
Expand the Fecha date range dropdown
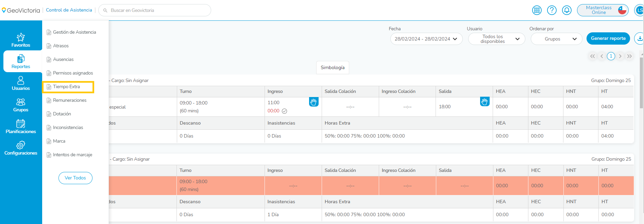click(426, 39)
